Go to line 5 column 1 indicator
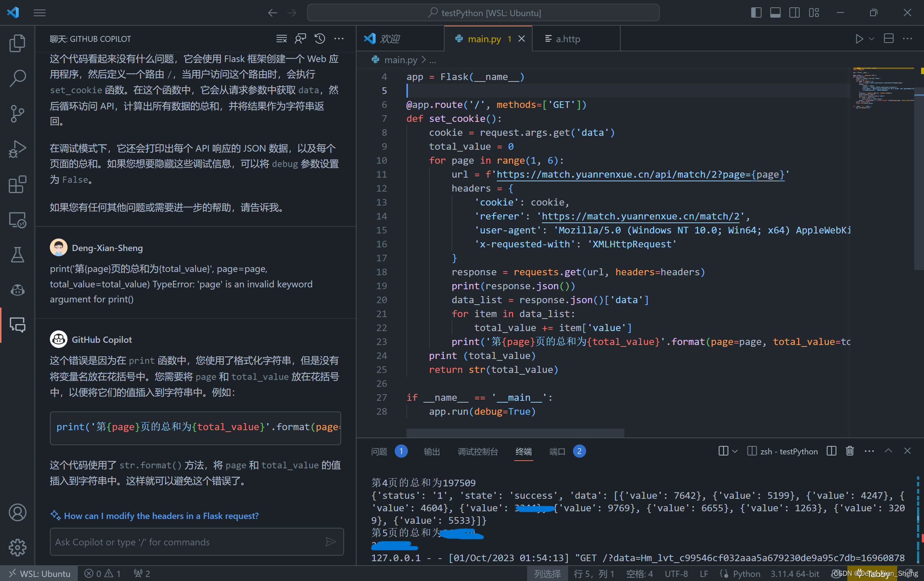The width and height of the screenshot is (924, 581). pos(594,574)
